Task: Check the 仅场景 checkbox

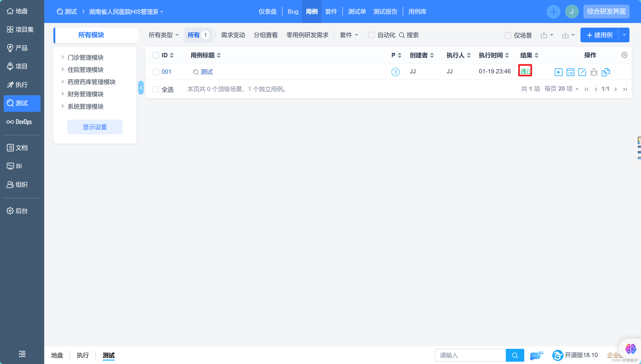Action: [x=508, y=35]
